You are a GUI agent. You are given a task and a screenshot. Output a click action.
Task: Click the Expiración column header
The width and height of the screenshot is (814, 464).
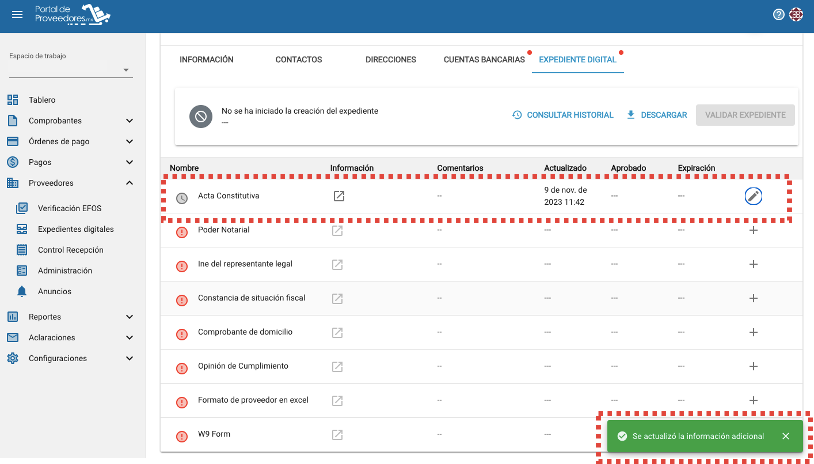[x=697, y=168]
